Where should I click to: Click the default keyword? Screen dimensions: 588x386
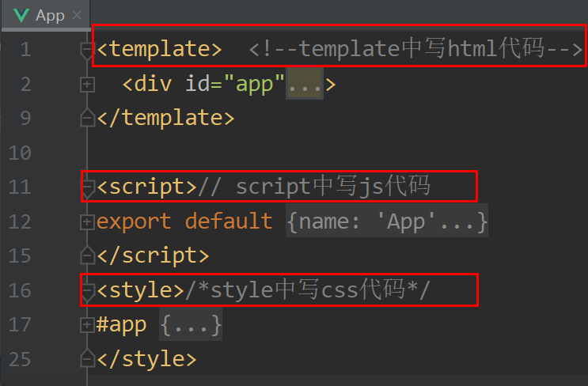tap(229, 221)
